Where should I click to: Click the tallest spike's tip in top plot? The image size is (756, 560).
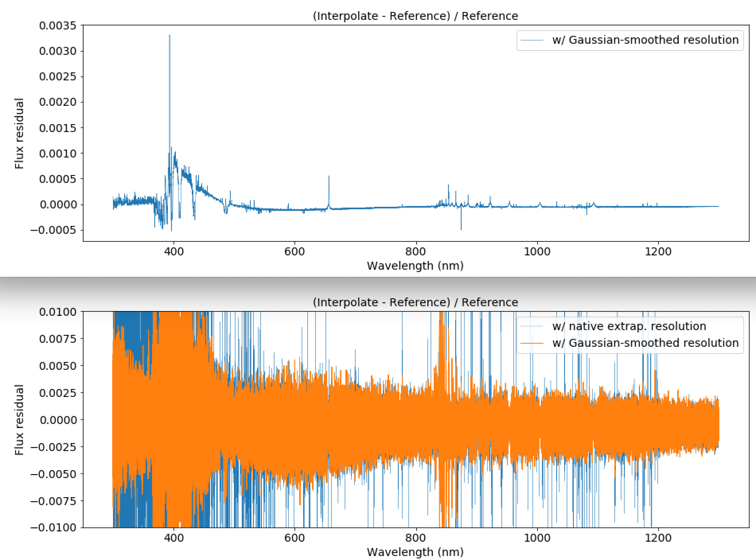click(170, 35)
